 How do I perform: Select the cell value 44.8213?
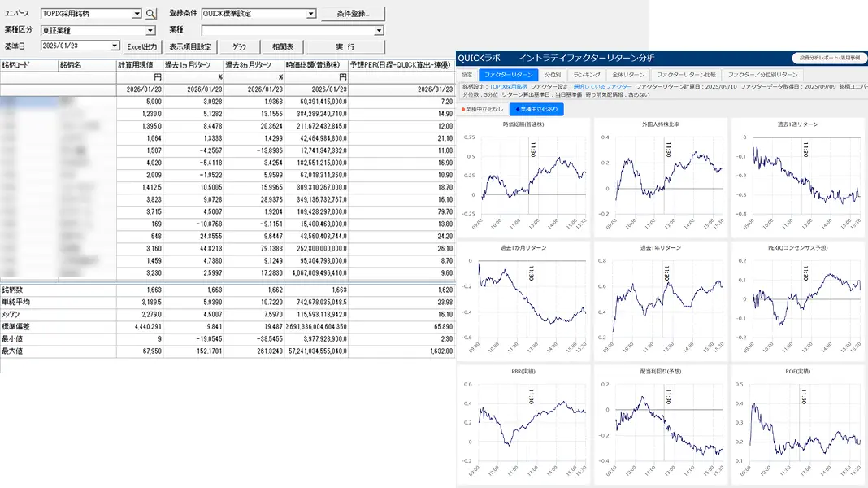pyautogui.click(x=210, y=249)
